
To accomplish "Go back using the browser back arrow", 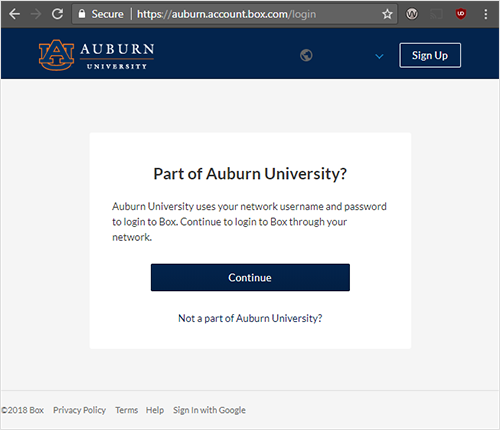I will (x=14, y=14).
